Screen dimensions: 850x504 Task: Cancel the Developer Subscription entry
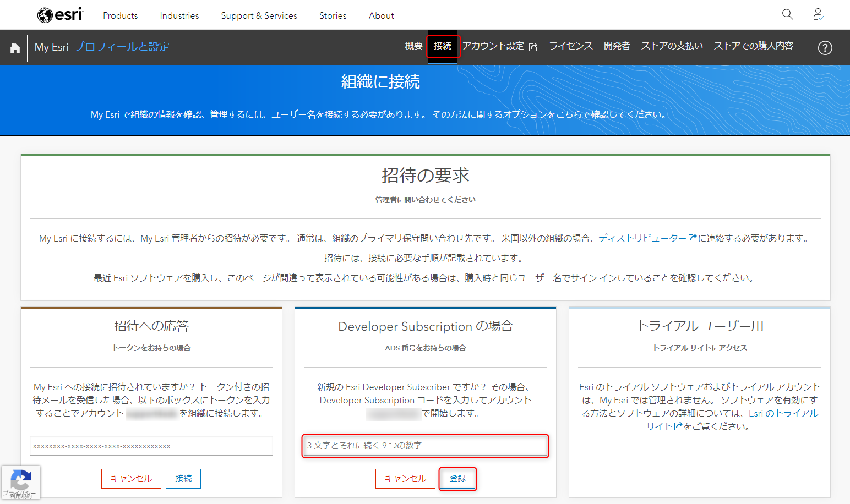point(405,479)
